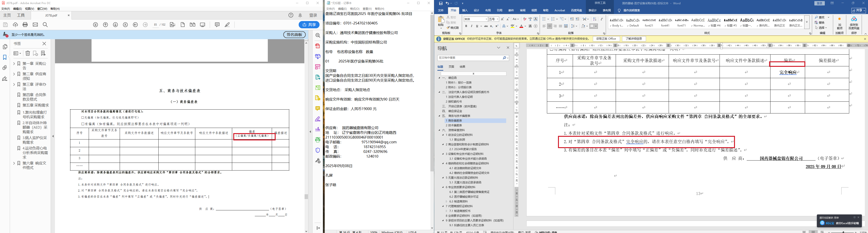Click the 了解详细信息 button in Word
The width and height of the screenshot is (868, 233).
pos(634,39)
